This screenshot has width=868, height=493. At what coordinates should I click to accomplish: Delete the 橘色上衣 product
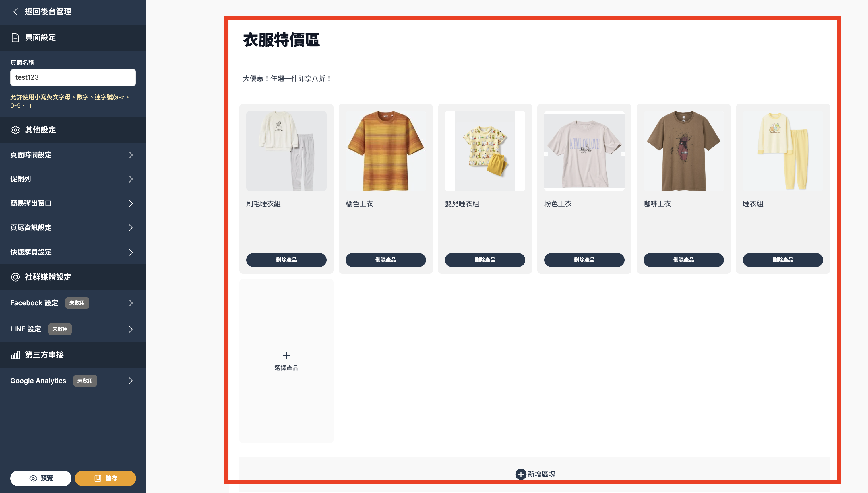click(x=385, y=260)
